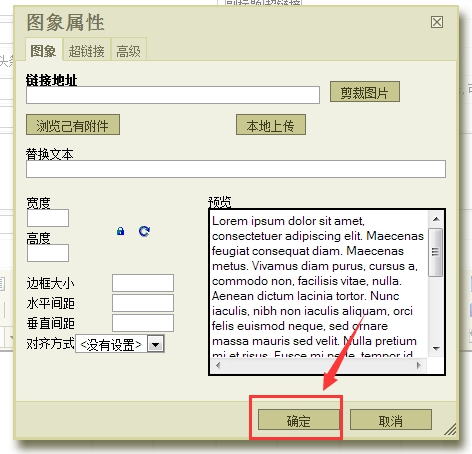Image resolution: width=472 pixels, height=454 pixels.
Task: Switch to the 超链接 tab
Action: tap(87, 51)
